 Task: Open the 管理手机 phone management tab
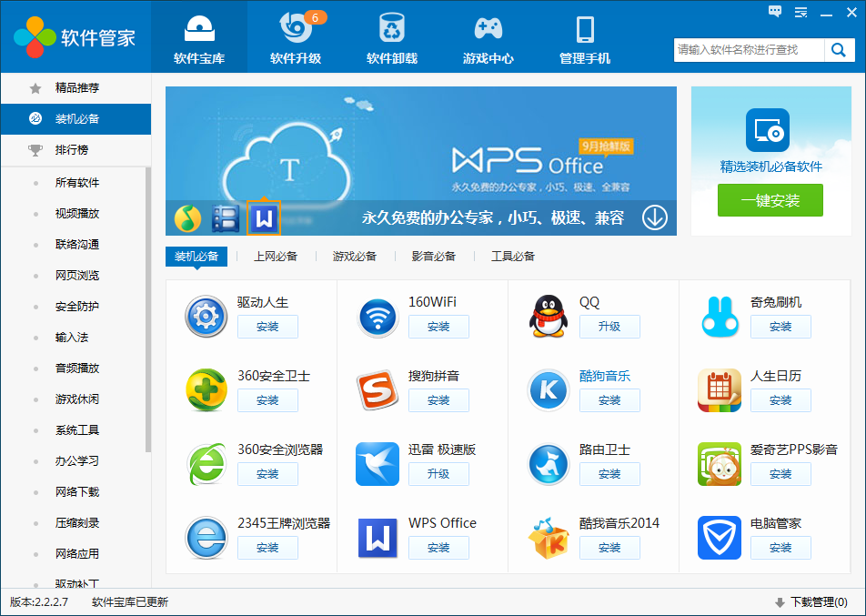click(x=585, y=37)
